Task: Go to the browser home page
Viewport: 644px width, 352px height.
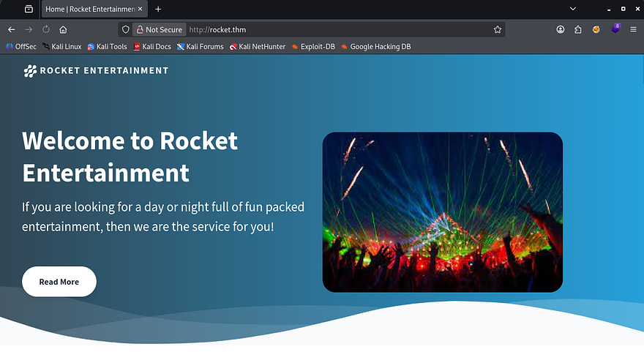Action: click(x=64, y=30)
